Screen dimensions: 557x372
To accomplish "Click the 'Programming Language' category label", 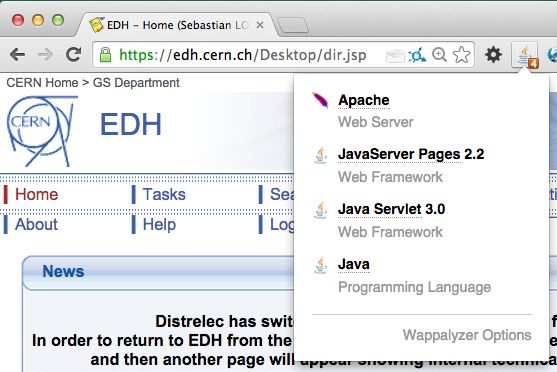I will click(415, 287).
